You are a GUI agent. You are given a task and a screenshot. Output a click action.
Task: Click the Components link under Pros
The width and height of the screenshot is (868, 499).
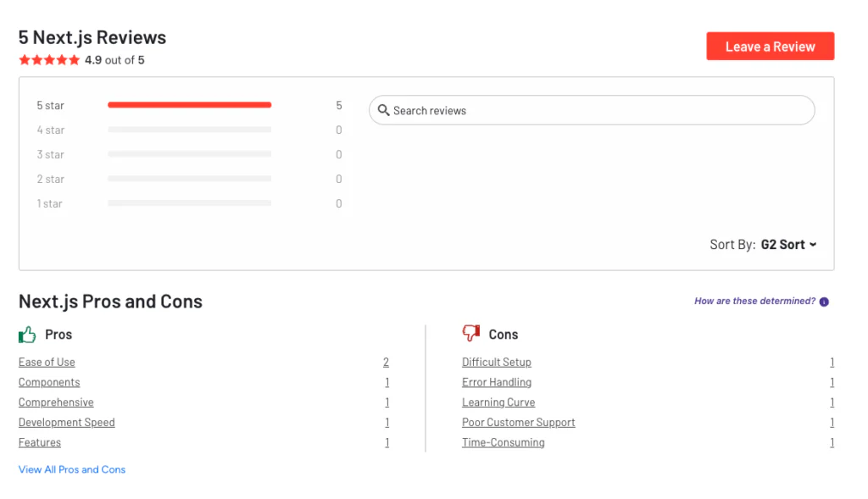click(x=48, y=382)
